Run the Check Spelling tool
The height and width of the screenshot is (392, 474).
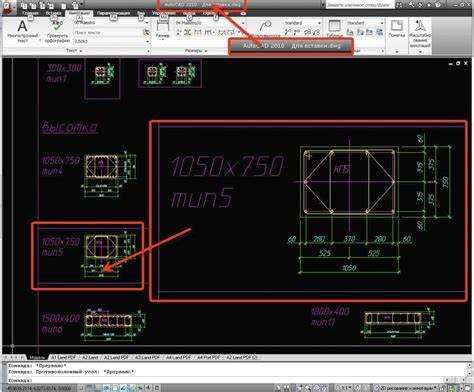(57, 32)
